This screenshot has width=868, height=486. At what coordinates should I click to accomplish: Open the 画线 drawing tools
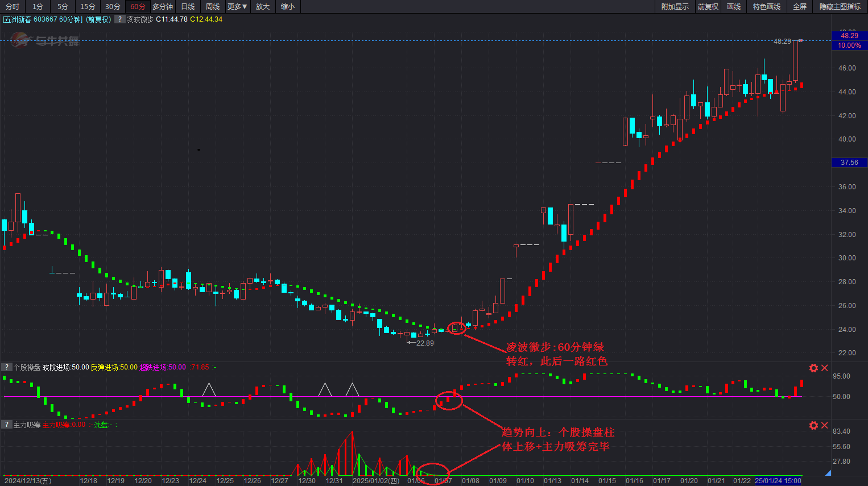(x=734, y=7)
